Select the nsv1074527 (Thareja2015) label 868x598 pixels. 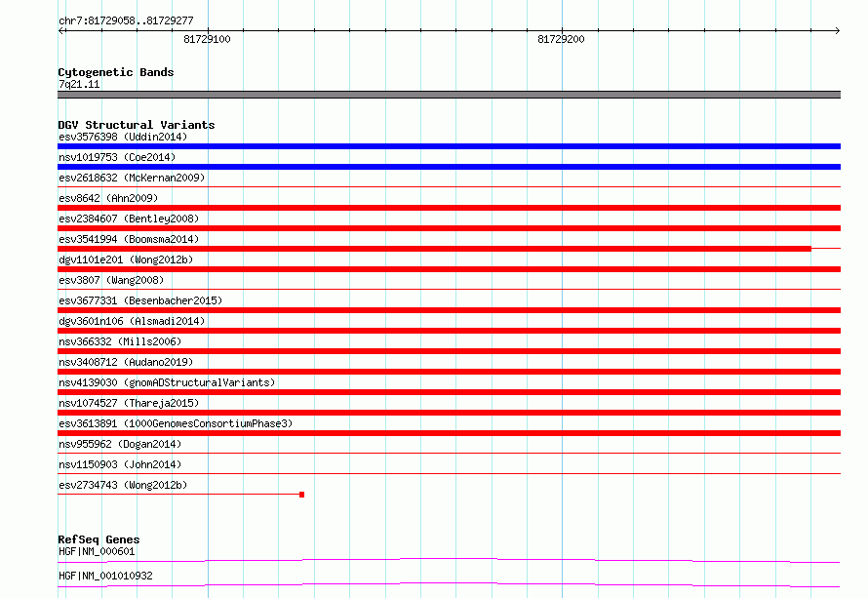[x=129, y=403]
